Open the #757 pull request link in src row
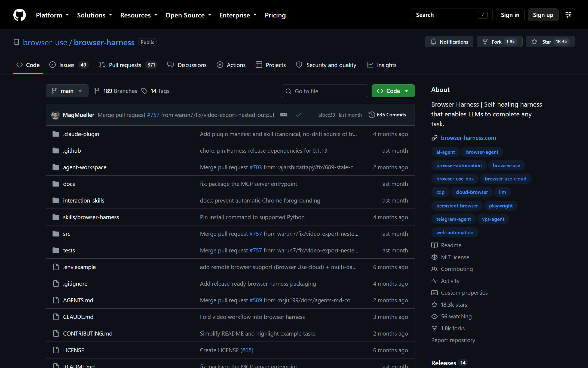 pos(255,234)
